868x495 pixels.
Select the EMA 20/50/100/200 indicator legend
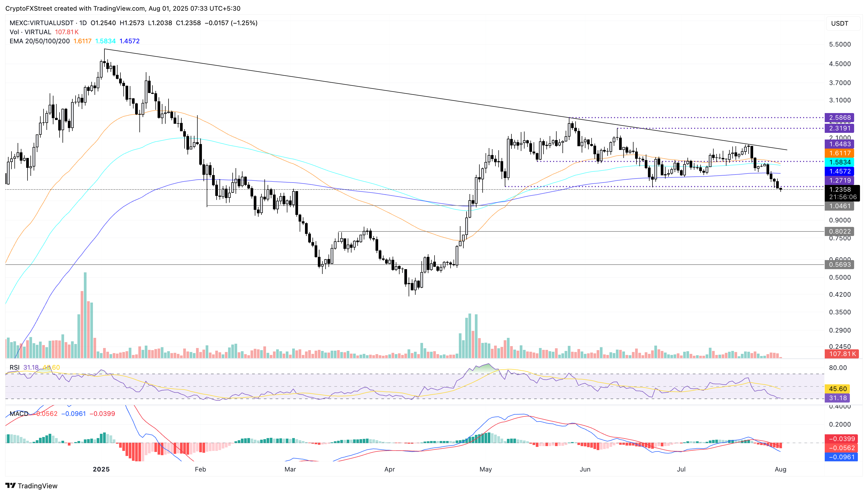pyautogui.click(x=40, y=41)
